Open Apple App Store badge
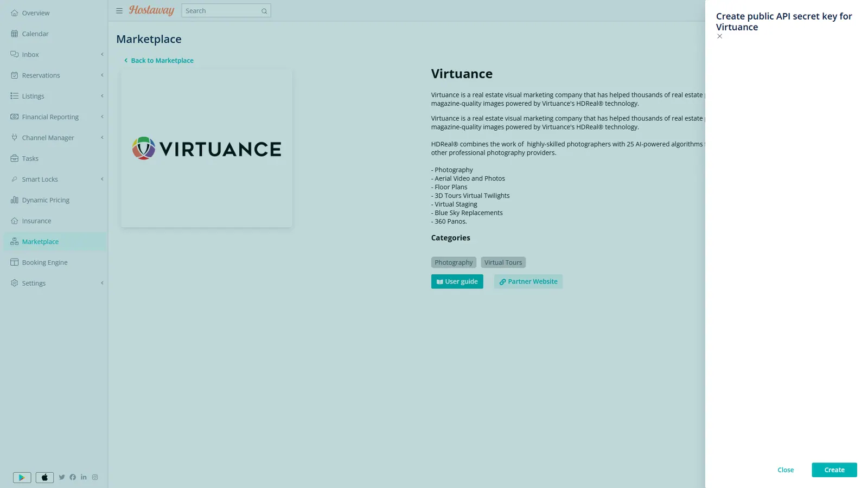 click(x=44, y=478)
